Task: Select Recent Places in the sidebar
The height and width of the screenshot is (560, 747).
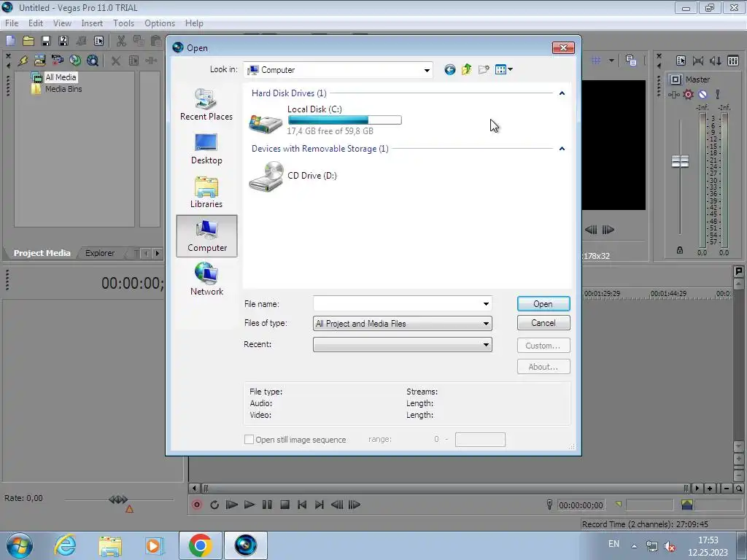Action: 206,105
